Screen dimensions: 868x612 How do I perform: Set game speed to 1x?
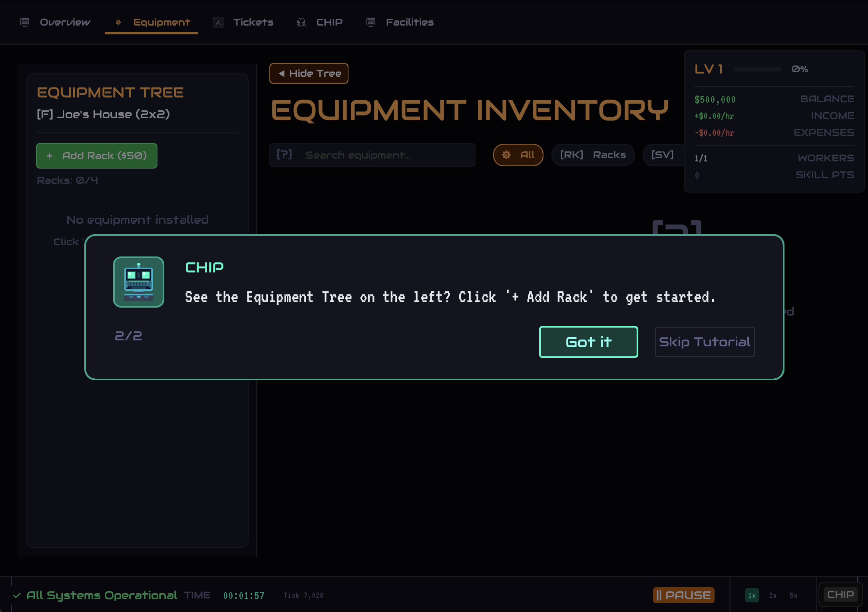tap(752, 596)
